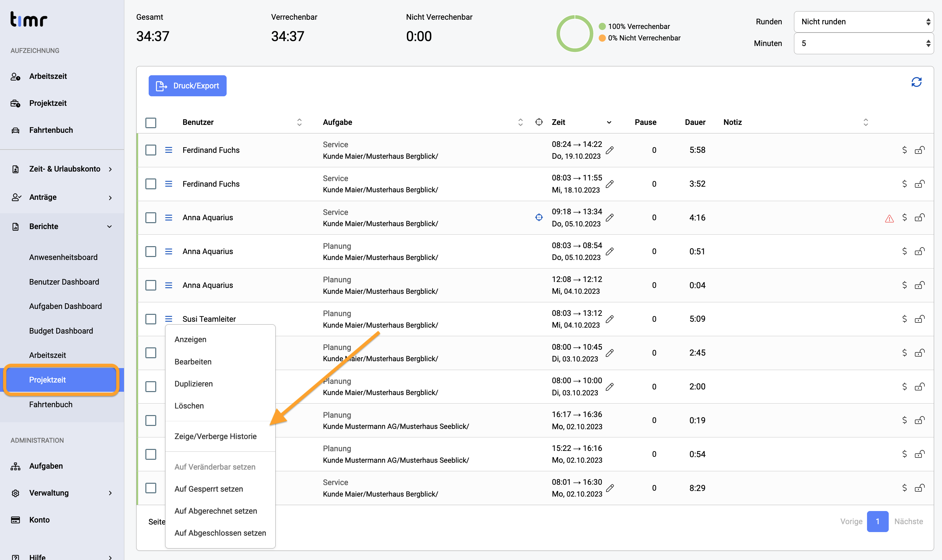Open Anwesenheitsboard report
942x560 pixels.
(63, 257)
